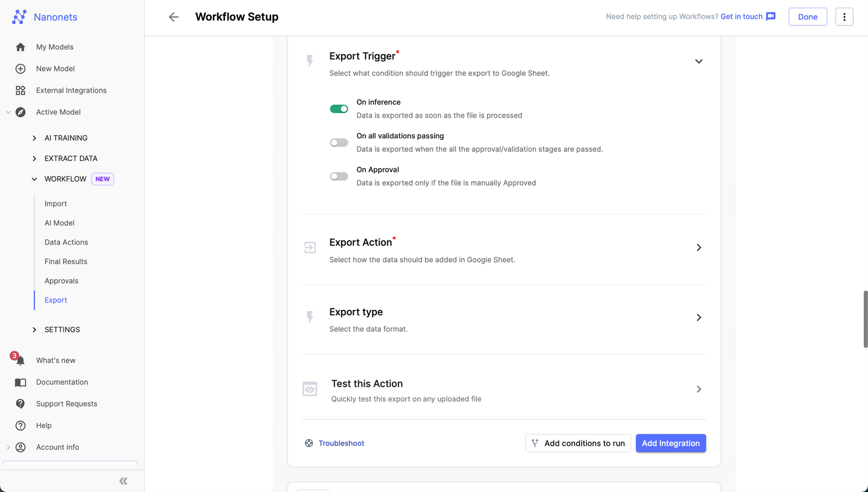
Task: Expand the SETTINGS section
Action: click(x=62, y=329)
